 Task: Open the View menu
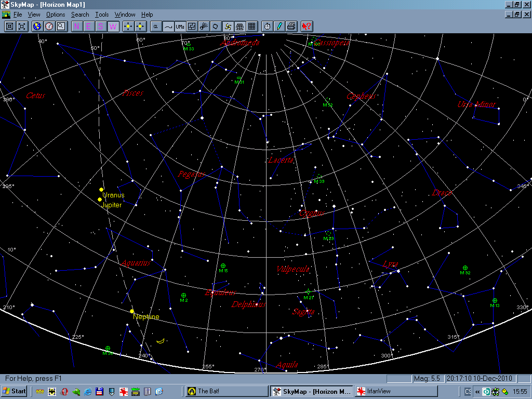(x=34, y=15)
